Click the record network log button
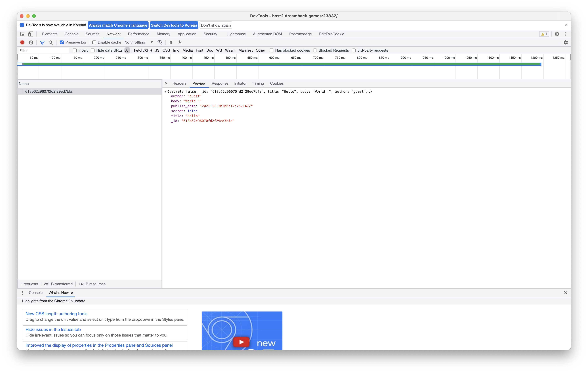The image size is (588, 373). point(22,42)
